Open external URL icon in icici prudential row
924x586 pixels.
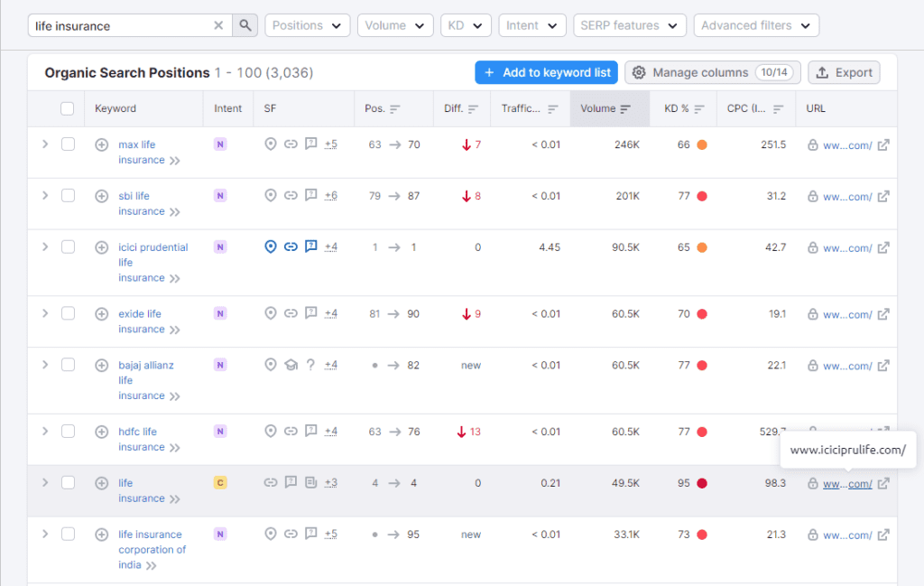882,247
